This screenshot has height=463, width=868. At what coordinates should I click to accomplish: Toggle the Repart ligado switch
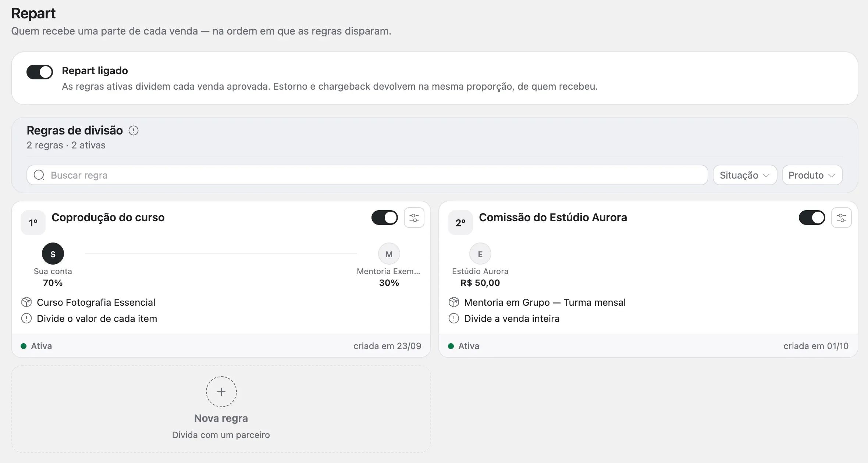point(40,72)
